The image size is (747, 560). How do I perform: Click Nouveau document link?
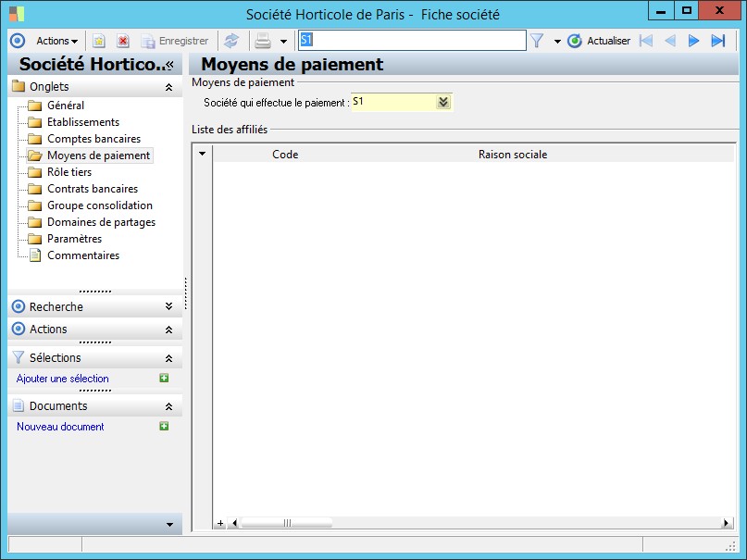[60, 427]
